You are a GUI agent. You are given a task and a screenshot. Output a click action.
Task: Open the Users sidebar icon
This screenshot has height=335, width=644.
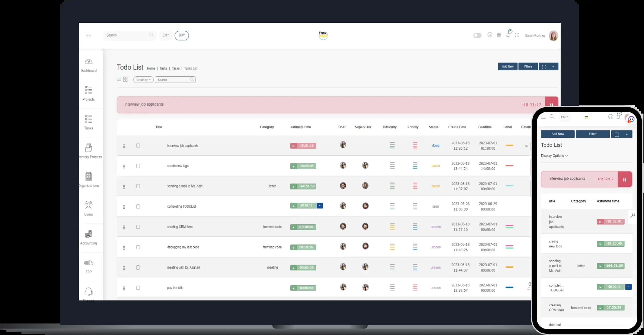pyautogui.click(x=88, y=205)
